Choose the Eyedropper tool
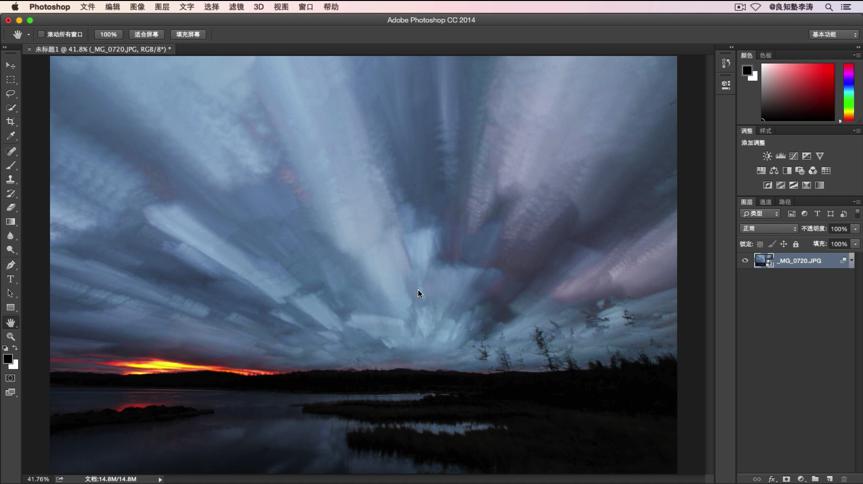 coord(11,136)
